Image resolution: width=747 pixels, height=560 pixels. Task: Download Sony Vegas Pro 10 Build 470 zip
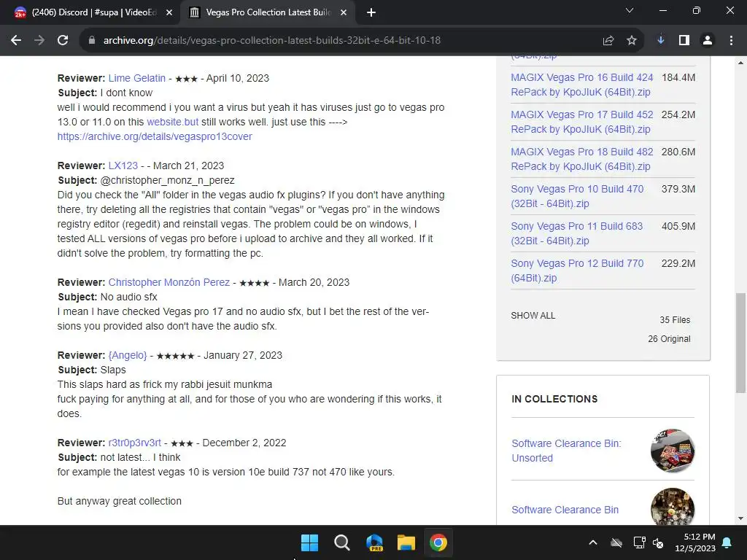pos(577,196)
